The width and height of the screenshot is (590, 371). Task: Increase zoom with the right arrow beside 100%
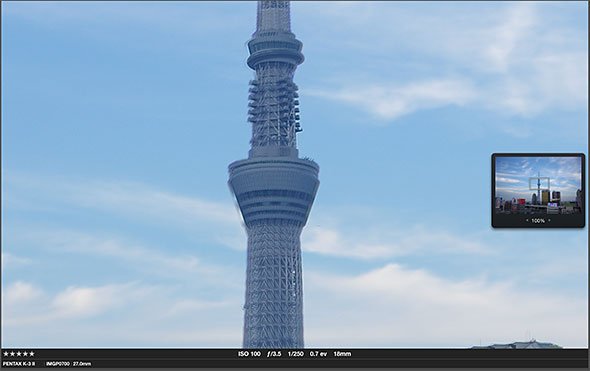(x=549, y=220)
